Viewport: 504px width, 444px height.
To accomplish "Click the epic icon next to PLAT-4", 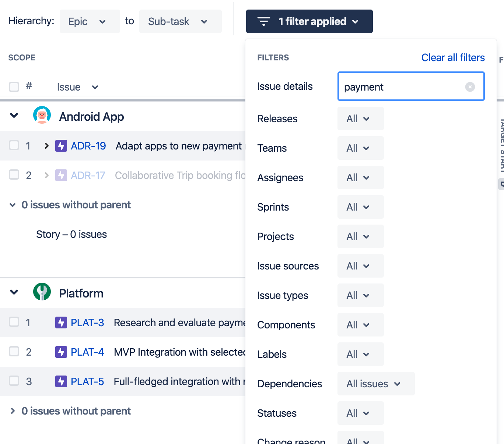I will [x=61, y=352].
